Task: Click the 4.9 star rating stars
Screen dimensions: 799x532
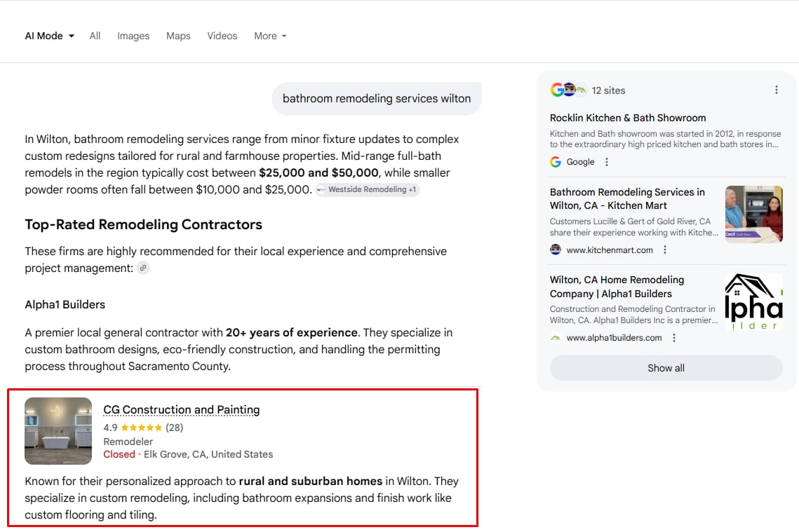Action: coord(141,428)
